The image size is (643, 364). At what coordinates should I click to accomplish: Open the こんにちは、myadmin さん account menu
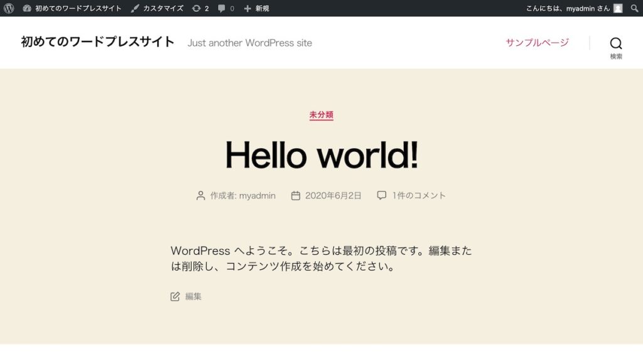(574, 8)
